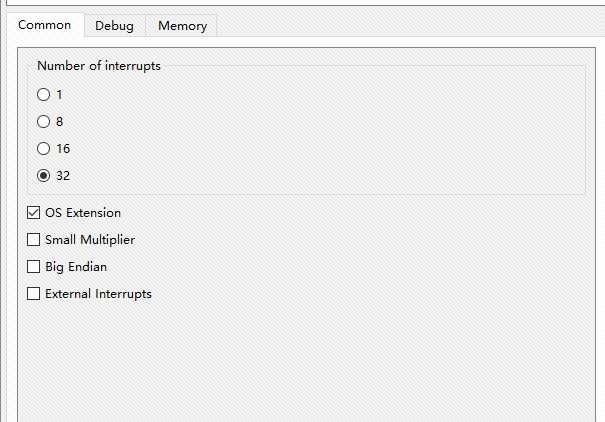This screenshot has height=422, width=605.
Task: Click the "8" label beside the radio
Action: 60,122
